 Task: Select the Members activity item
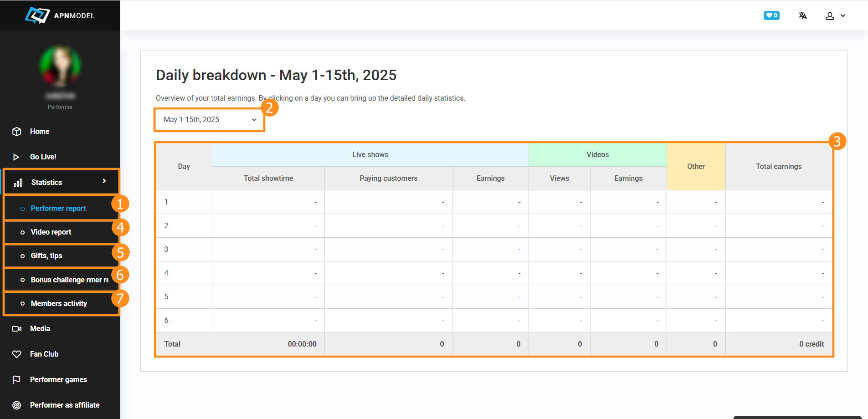(59, 304)
